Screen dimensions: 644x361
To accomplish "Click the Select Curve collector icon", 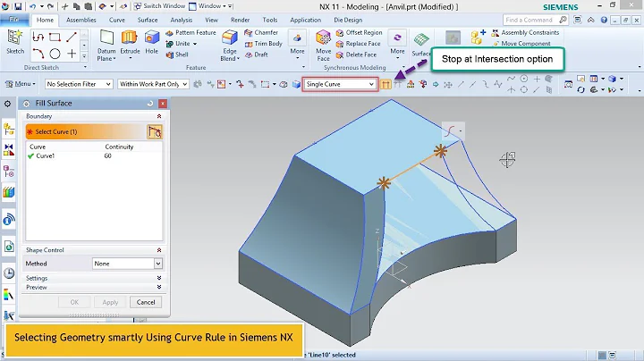I will pos(155,131).
